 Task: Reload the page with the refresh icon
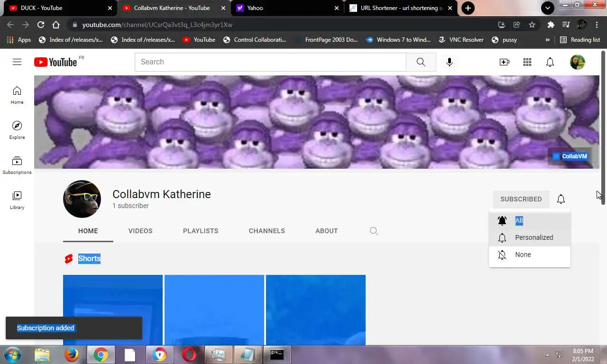point(41,25)
